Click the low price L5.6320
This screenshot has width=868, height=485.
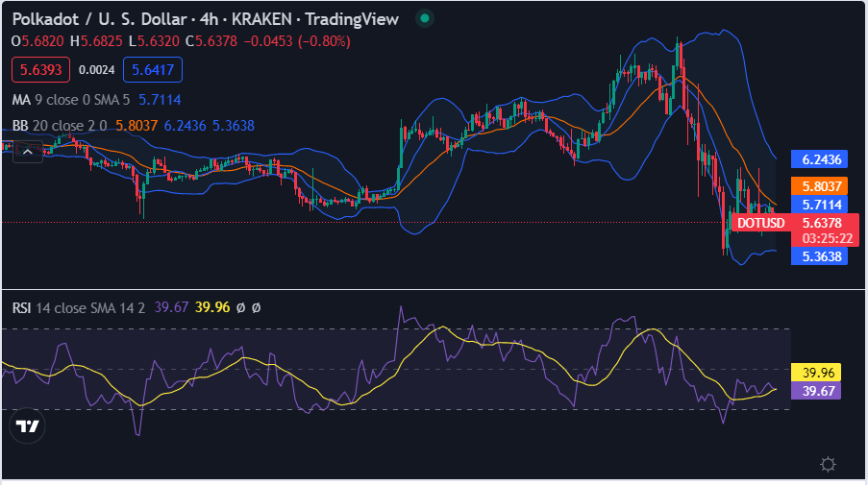[x=154, y=41]
